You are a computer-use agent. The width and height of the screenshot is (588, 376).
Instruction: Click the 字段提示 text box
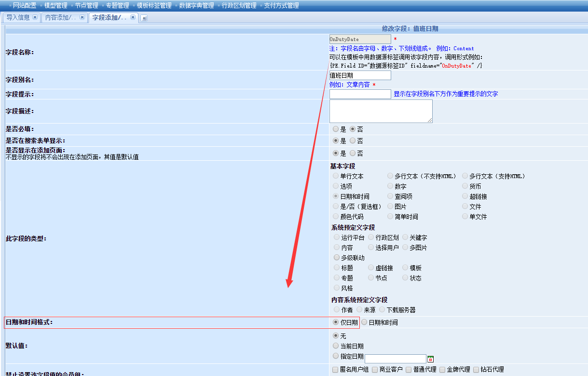[360, 94]
